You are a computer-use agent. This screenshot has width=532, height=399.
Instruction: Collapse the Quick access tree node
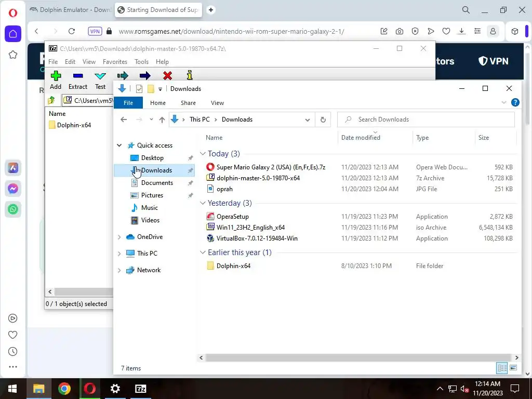(119, 145)
